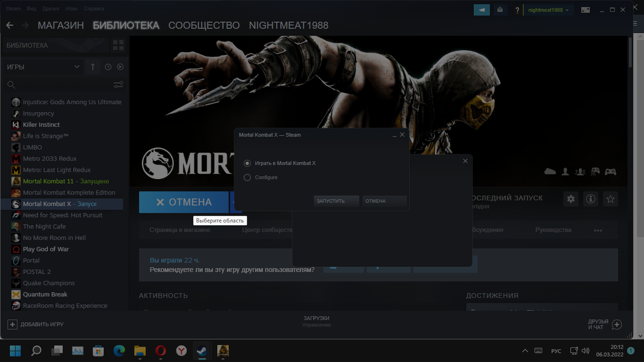Toggle ready-to-play filter icon
This screenshot has width=644, height=362.
(x=120, y=67)
